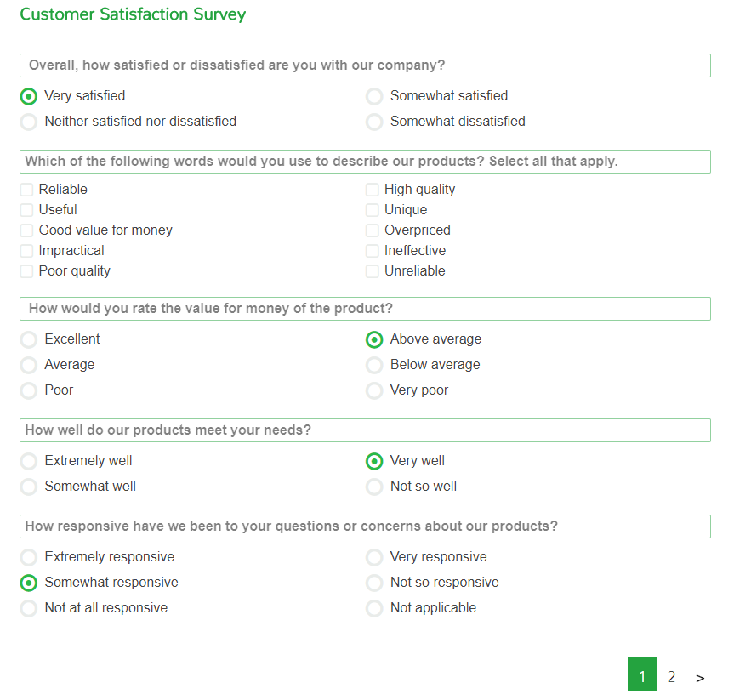The width and height of the screenshot is (751, 700).
Task: Tick Good value for money checkbox
Action: tap(27, 230)
